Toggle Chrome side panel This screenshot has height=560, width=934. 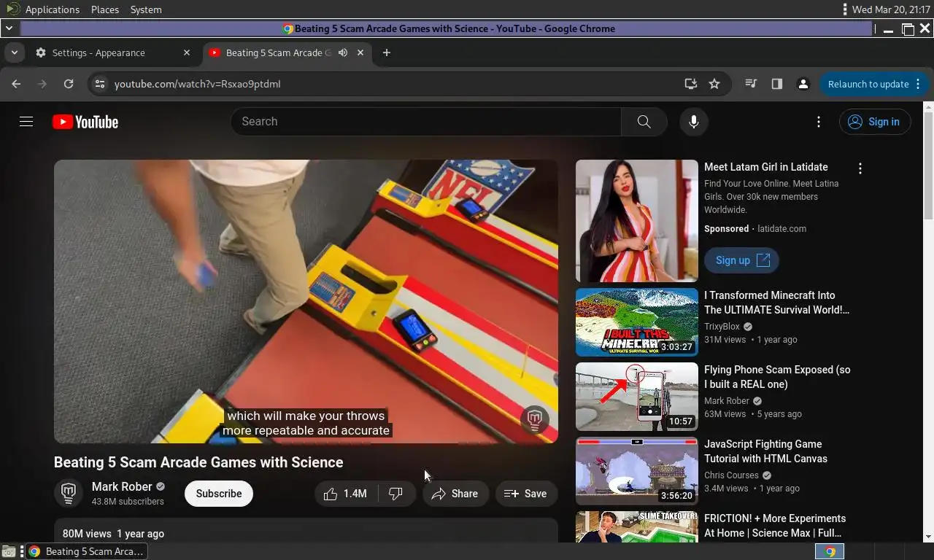[x=776, y=84]
